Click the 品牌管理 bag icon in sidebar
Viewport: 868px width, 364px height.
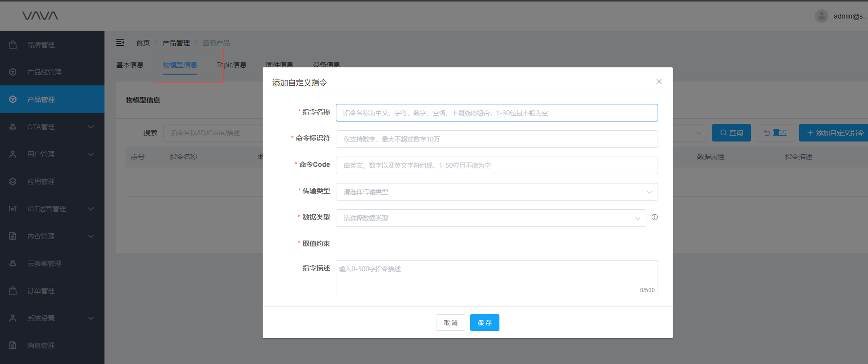coord(13,44)
